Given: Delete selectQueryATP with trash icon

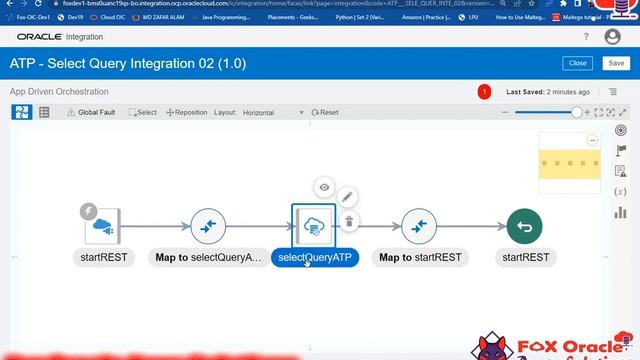Looking at the screenshot, I should (349, 222).
